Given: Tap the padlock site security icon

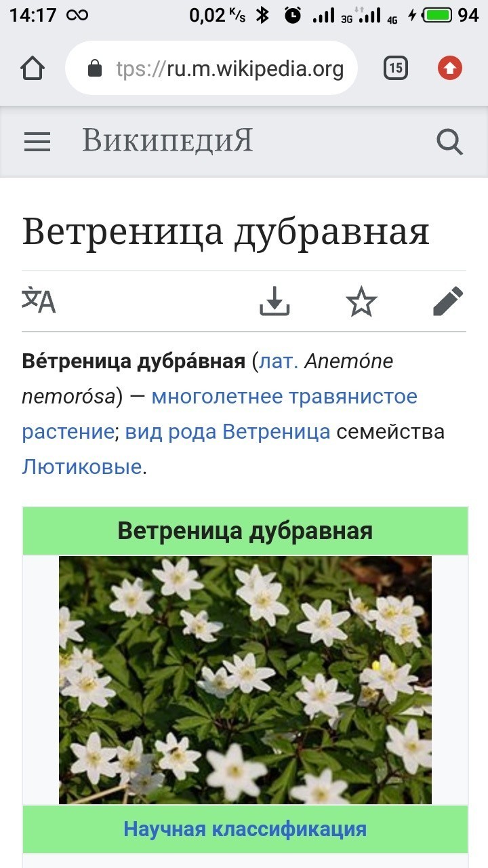Looking at the screenshot, I should tap(95, 68).
